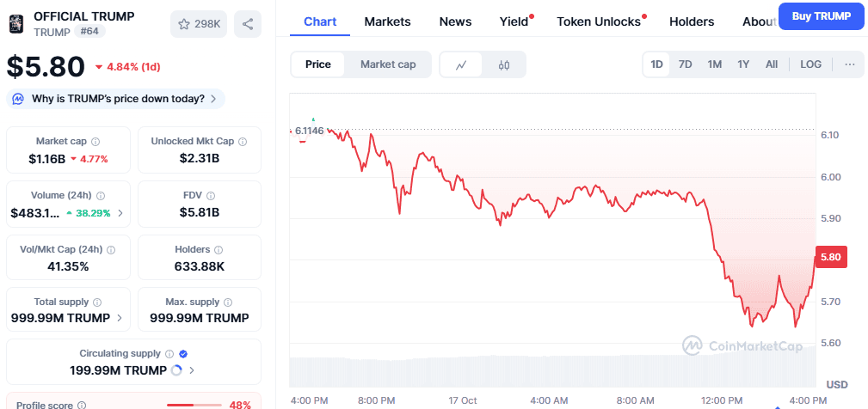868x409 pixels.
Task: Click the Market cap info icon
Action: pyautogui.click(x=95, y=142)
